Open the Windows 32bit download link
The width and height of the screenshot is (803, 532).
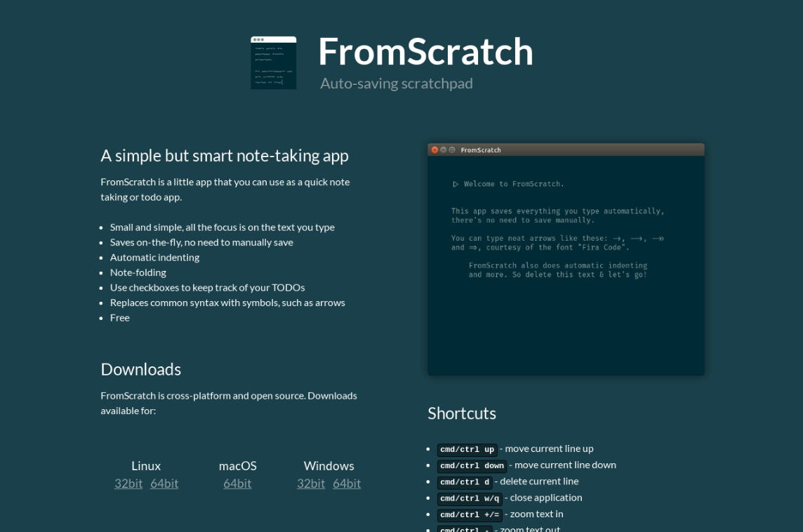tap(311, 484)
